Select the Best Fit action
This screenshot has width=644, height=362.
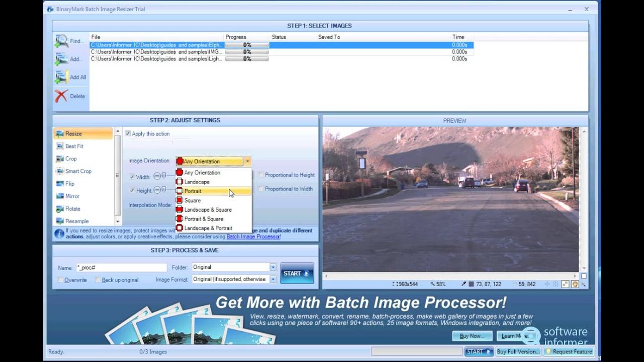coord(83,146)
